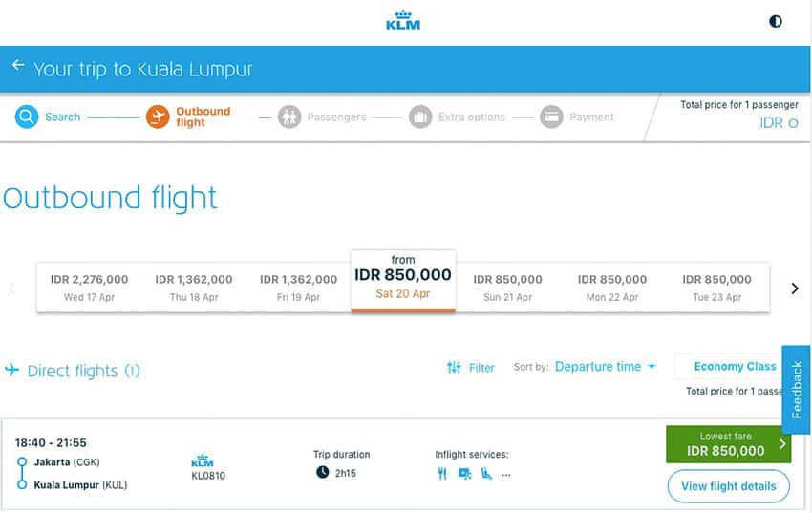Open the Filter options
812x513 pixels.
[x=471, y=368]
